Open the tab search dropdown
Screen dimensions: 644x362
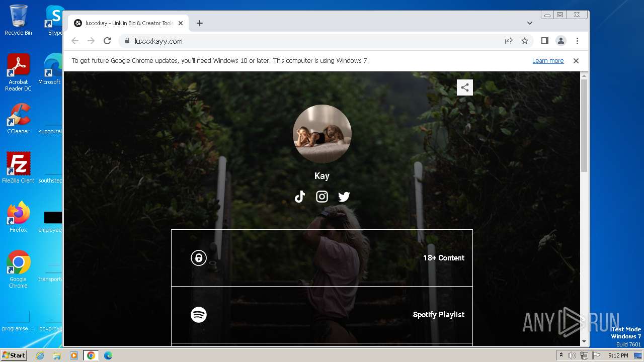tap(530, 23)
